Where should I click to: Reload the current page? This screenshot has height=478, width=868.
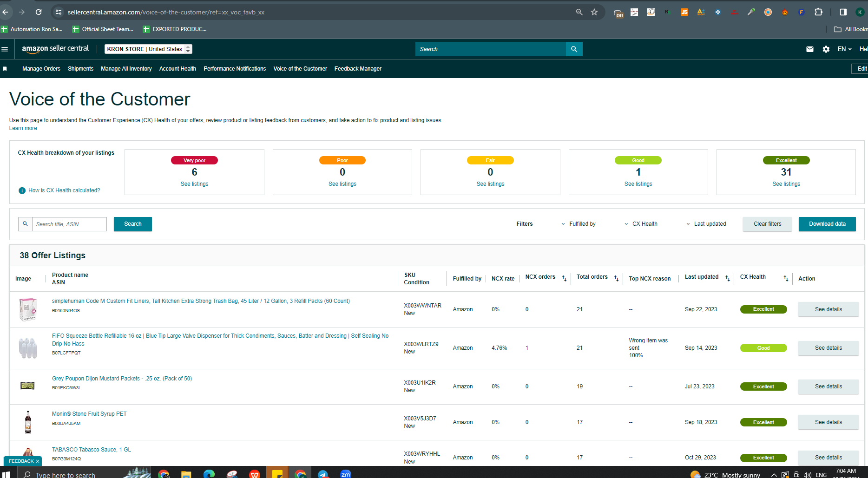pos(39,12)
